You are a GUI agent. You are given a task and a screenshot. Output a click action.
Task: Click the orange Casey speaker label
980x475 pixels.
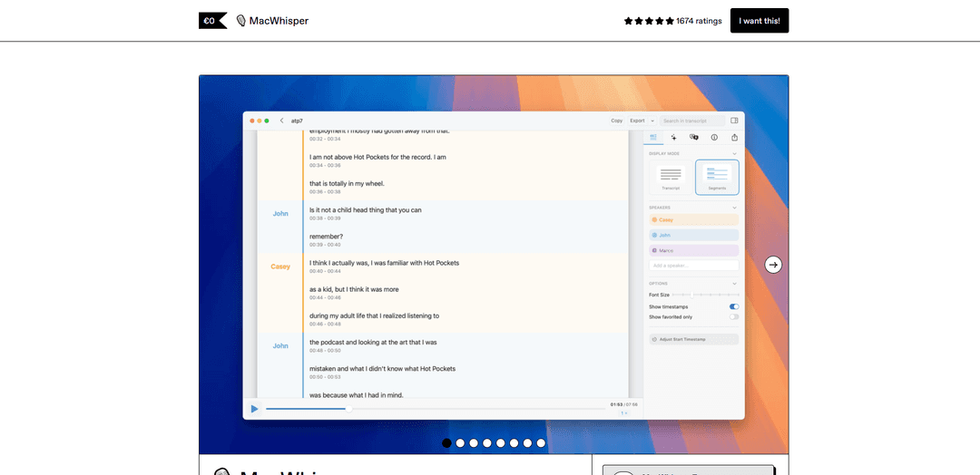(x=280, y=267)
